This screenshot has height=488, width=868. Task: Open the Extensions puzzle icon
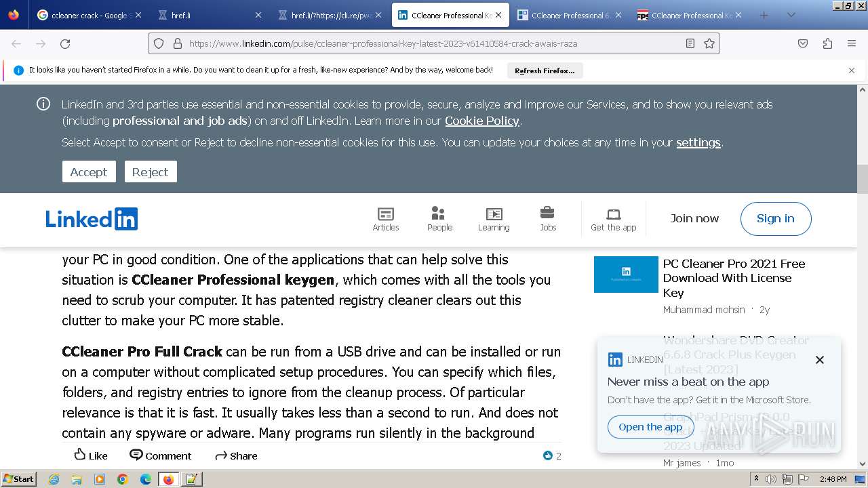[827, 43]
